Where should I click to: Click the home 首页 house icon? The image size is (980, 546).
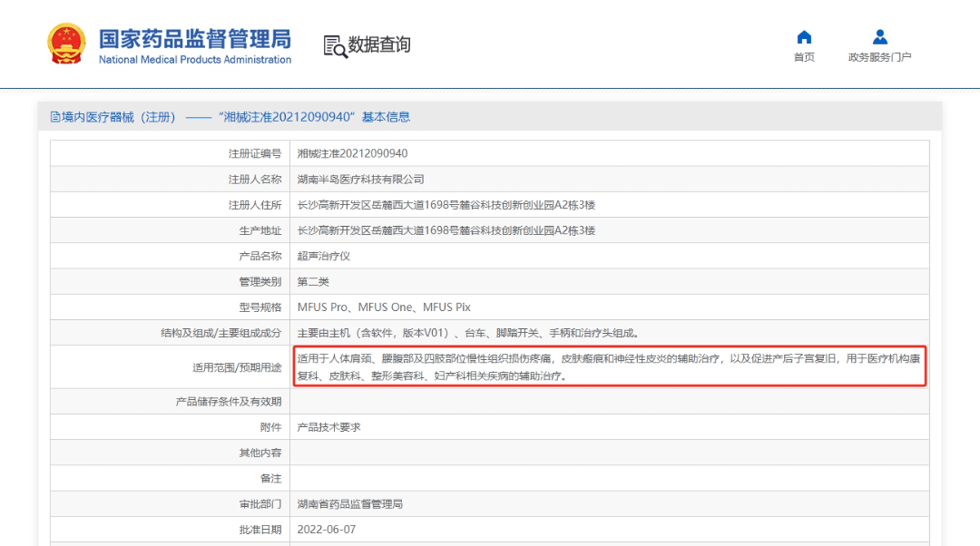point(804,37)
